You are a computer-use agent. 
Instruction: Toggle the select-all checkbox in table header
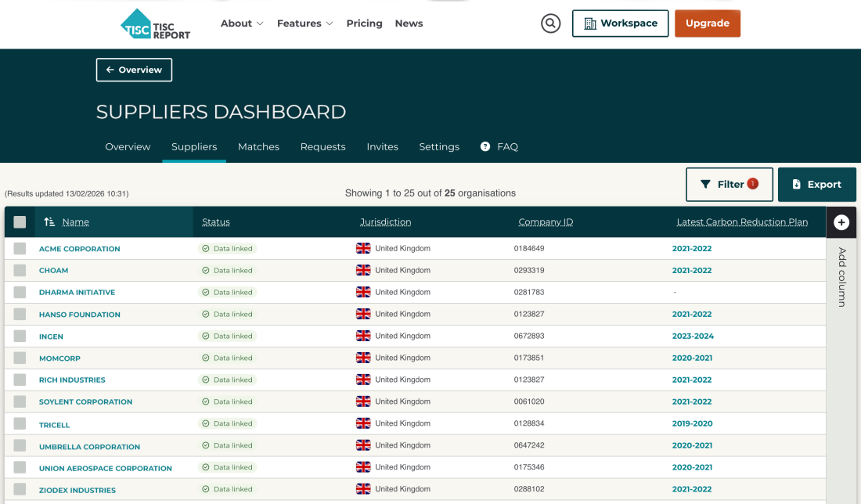coord(20,222)
